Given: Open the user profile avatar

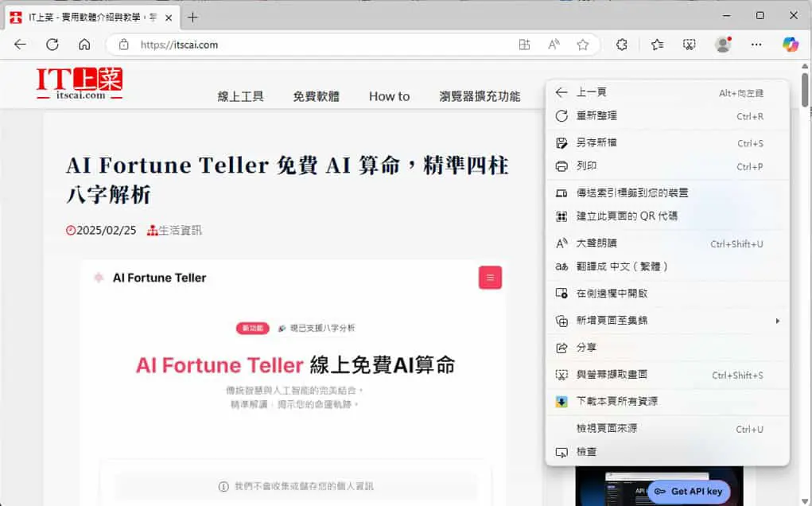Looking at the screenshot, I should (x=723, y=45).
